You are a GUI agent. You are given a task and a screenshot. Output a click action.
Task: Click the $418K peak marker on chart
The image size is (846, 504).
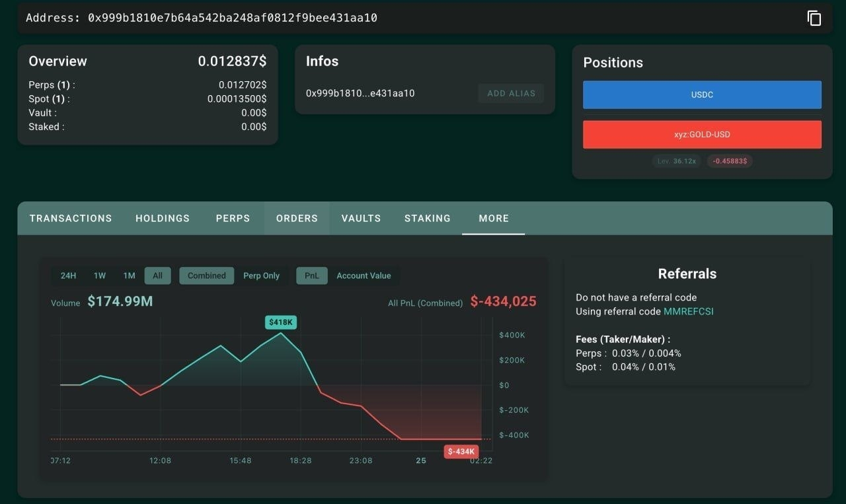tap(282, 322)
